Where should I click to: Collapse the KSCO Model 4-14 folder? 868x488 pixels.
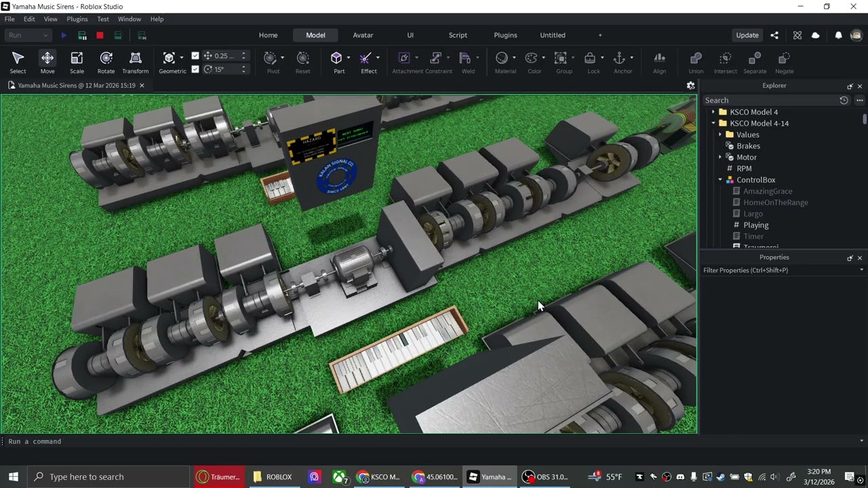pos(713,123)
